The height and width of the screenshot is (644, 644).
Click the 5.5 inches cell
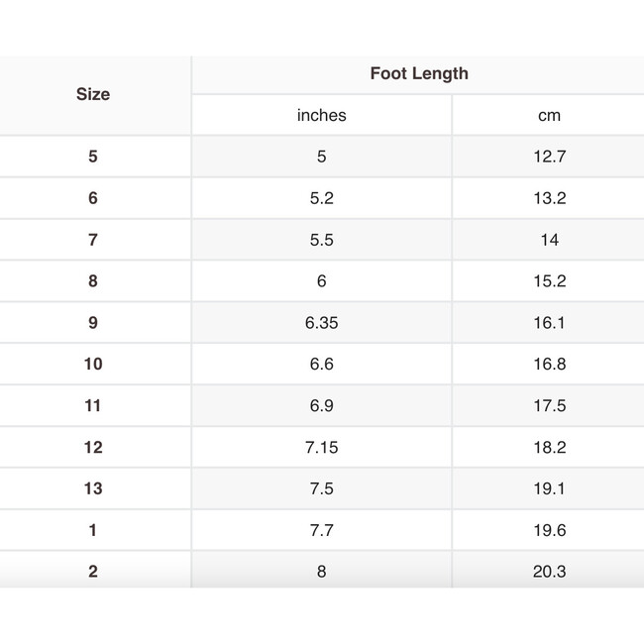tap(322, 240)
